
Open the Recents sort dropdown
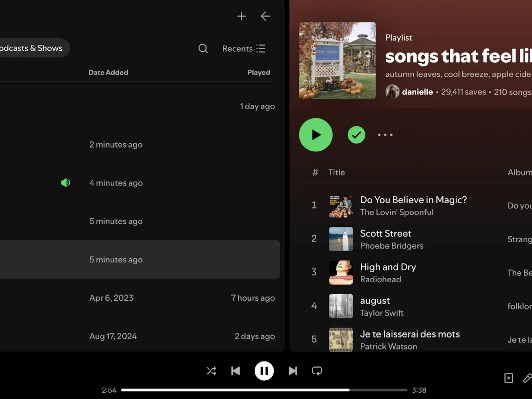tap(244, 49)
